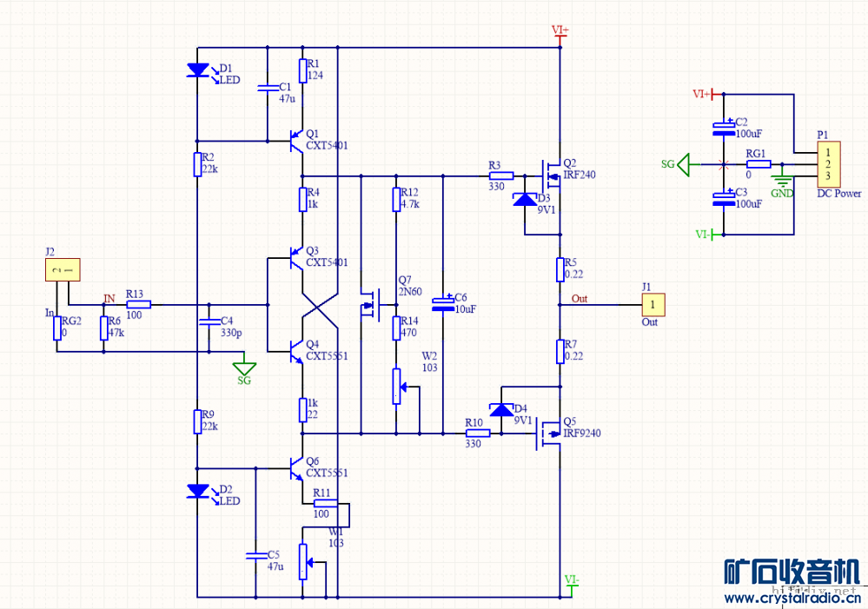868x609 pixels.
Task: Click the D3 zener diode symbol
Action: [x=525, y=199]
